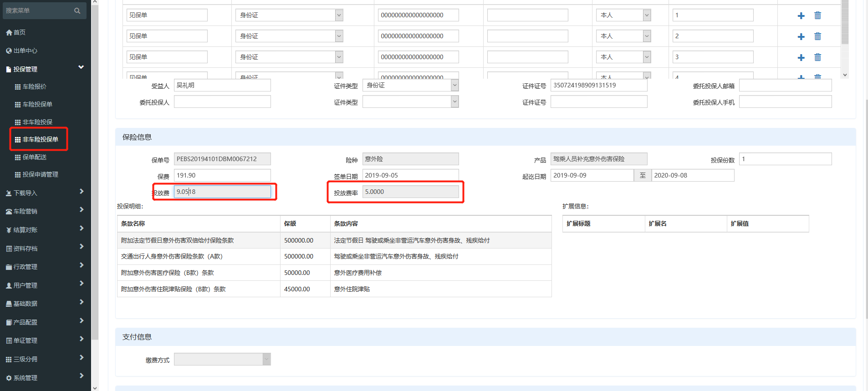Click the 委托投保人邮箱 input field
The width and height of the screenshot is (868, 391).
[x=785, y=85]
